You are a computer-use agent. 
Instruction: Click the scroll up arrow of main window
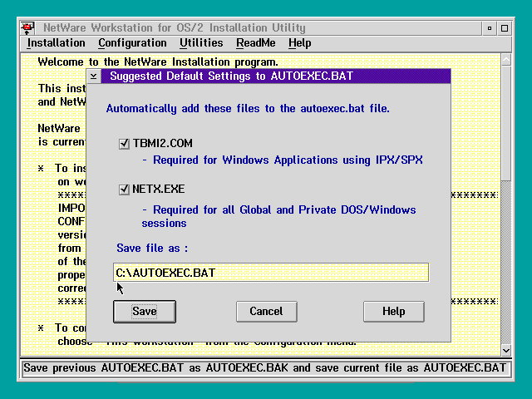[506, 60]
